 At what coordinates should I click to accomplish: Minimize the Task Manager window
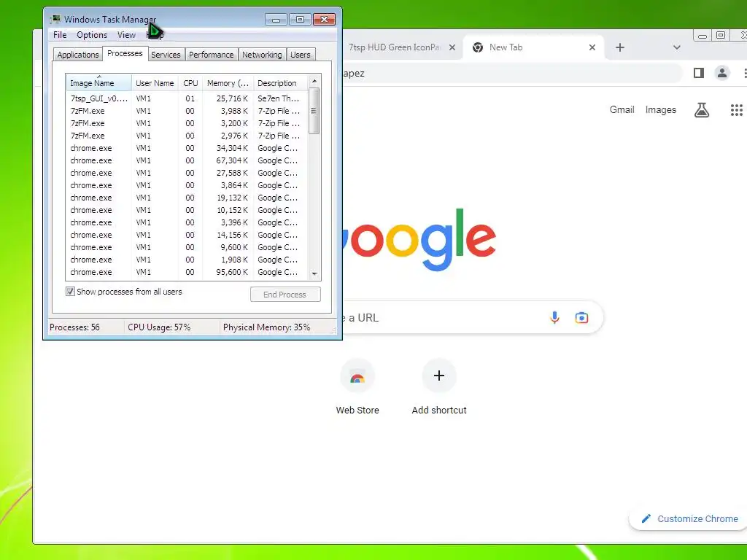(276, 20)
